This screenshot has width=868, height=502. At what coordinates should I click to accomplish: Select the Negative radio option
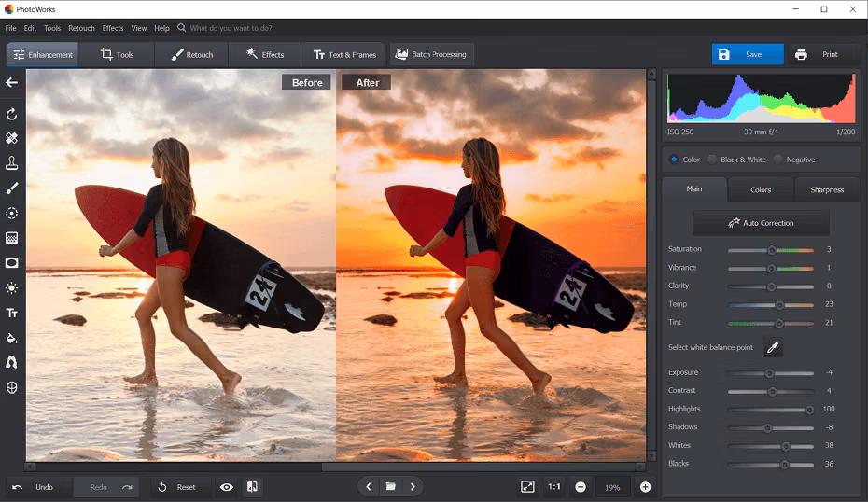[x=794, y=160]
